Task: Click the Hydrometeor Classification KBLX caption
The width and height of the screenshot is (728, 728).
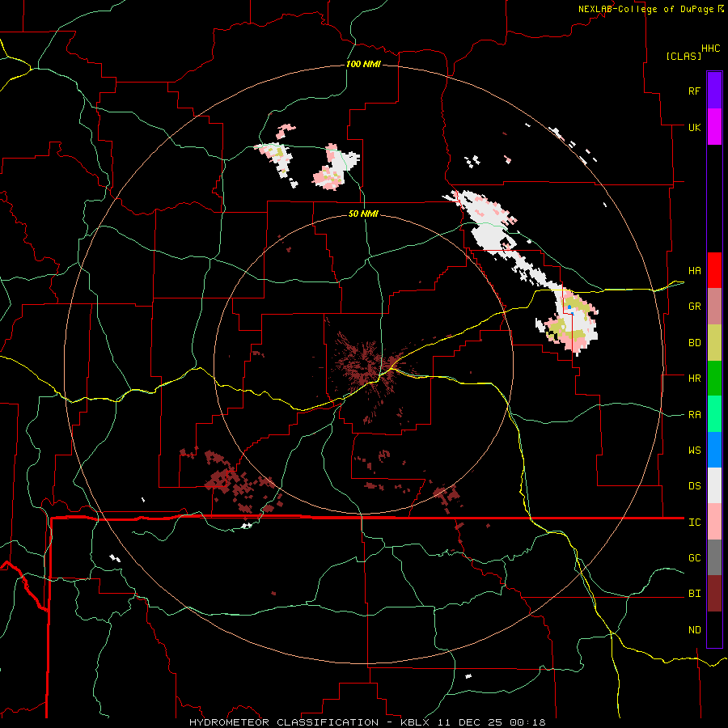Action: 367,722
